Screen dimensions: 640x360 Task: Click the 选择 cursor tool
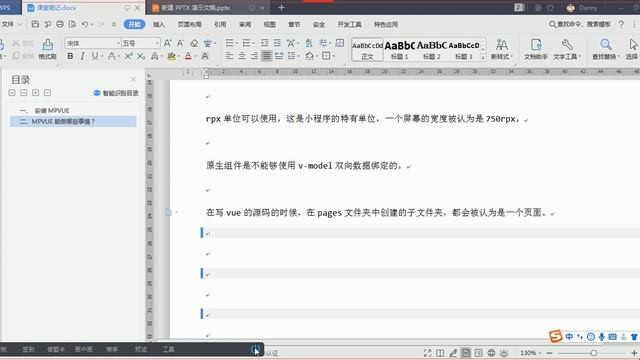click(x=632, y=49)
